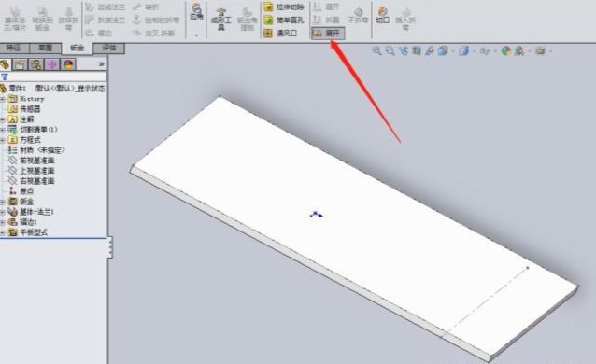
Task: Switch to the 钣金 sheet metal tab
Action: 78,48
